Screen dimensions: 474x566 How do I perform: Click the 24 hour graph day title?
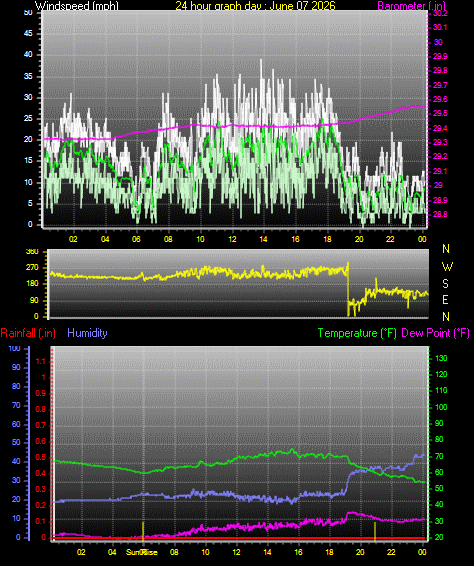255,5
